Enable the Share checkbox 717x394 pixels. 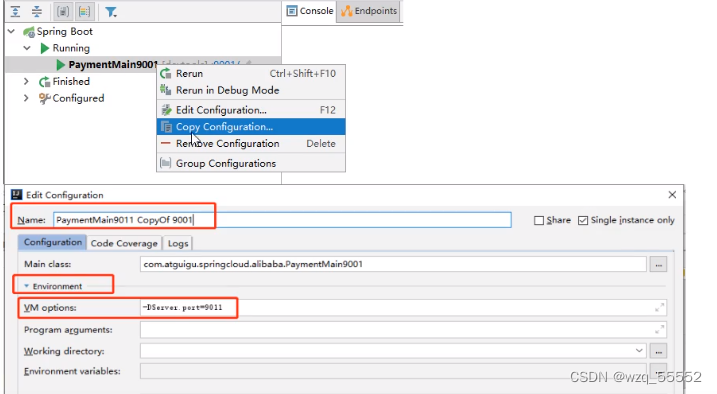[539, 221]
